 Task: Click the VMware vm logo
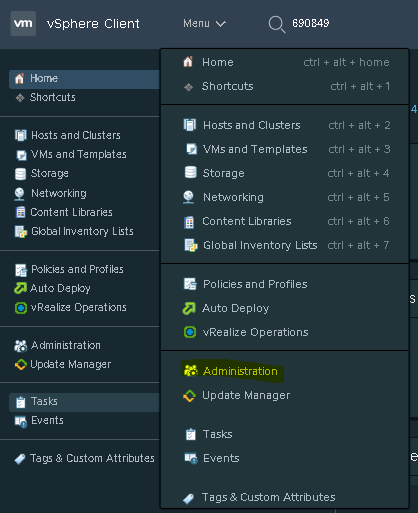point(23,23)
